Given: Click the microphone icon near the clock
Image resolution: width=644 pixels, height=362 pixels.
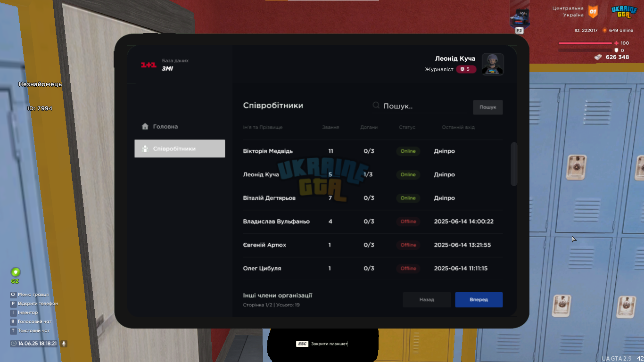Looking at the screenshot, I should click(64, 344).
